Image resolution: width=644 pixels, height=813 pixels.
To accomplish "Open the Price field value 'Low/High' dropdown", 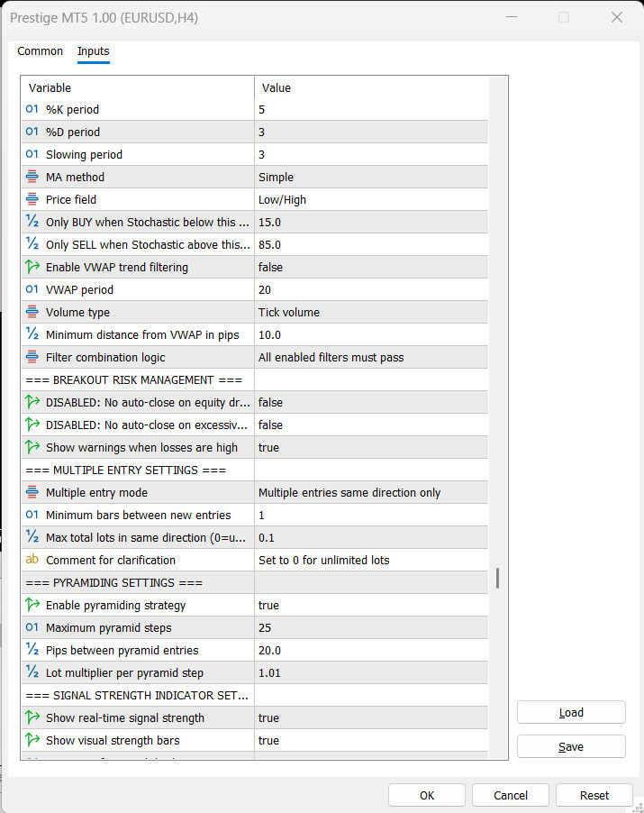I will coord(371,199).
